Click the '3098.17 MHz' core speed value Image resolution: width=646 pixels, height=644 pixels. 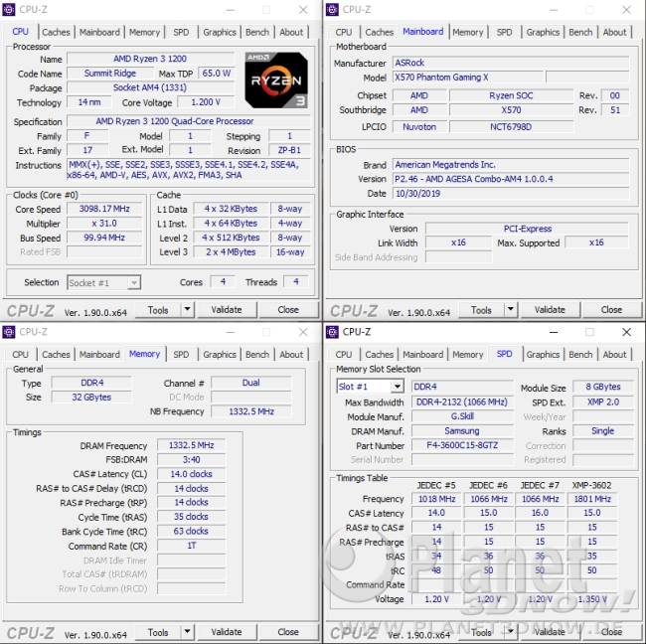point(104,209)
